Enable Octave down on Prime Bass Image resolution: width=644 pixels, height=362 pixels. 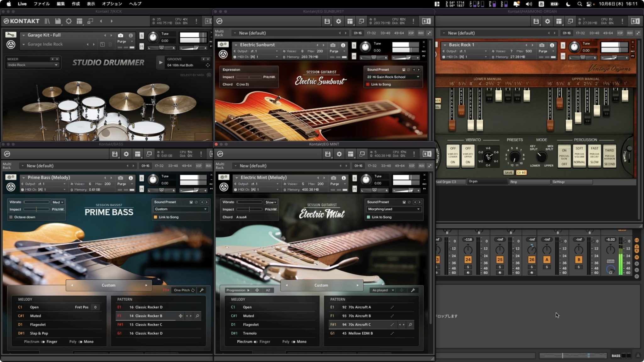coord(10,217)
